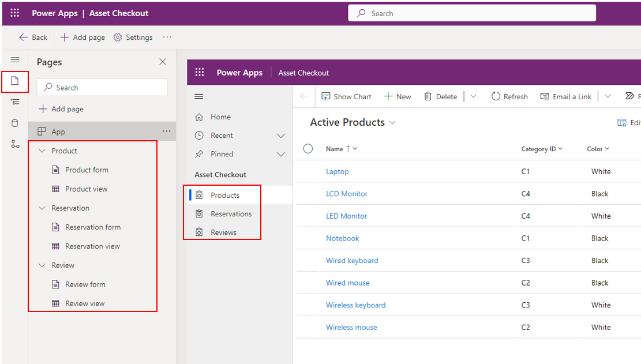Image resolution: width=641 pixels, height=364 pixels.
Task: Open the Laptop product record link
Action: point(337,171)
